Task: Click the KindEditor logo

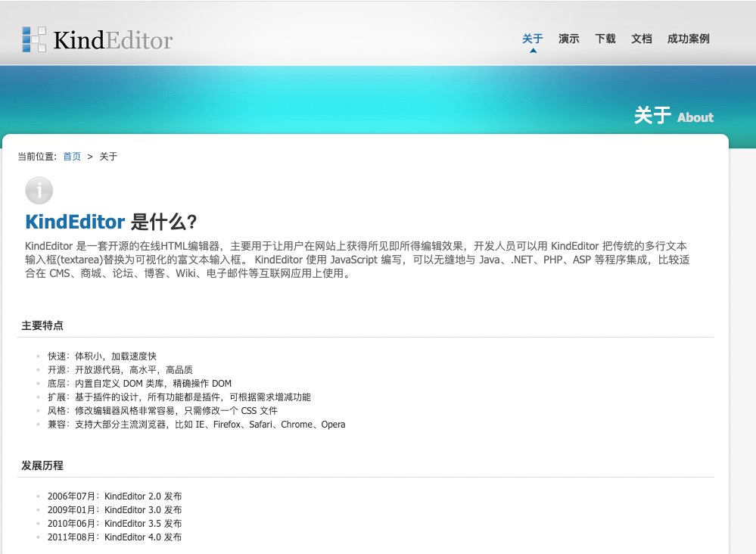Action: 98,39
